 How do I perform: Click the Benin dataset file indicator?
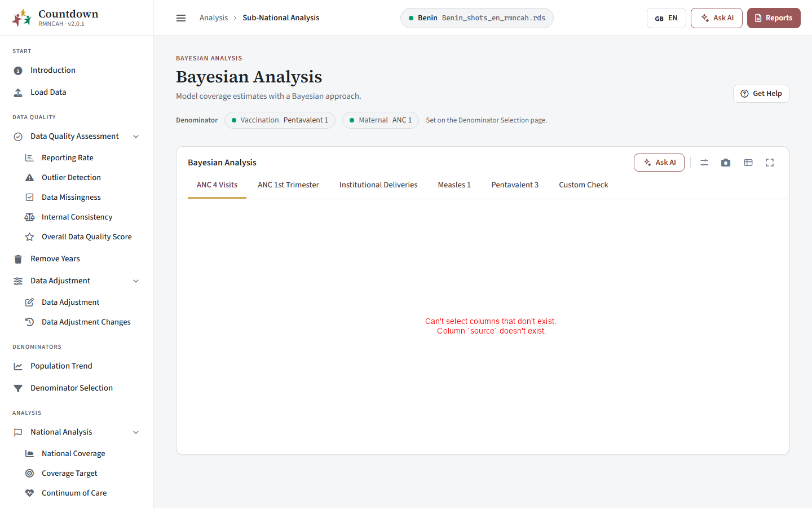point(477,18)
